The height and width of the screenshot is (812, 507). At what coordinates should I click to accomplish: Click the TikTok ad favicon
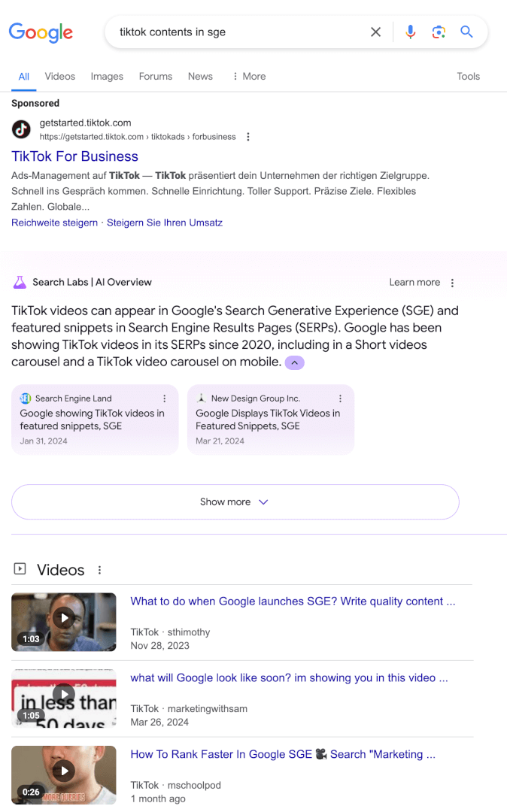pos(21,129)
